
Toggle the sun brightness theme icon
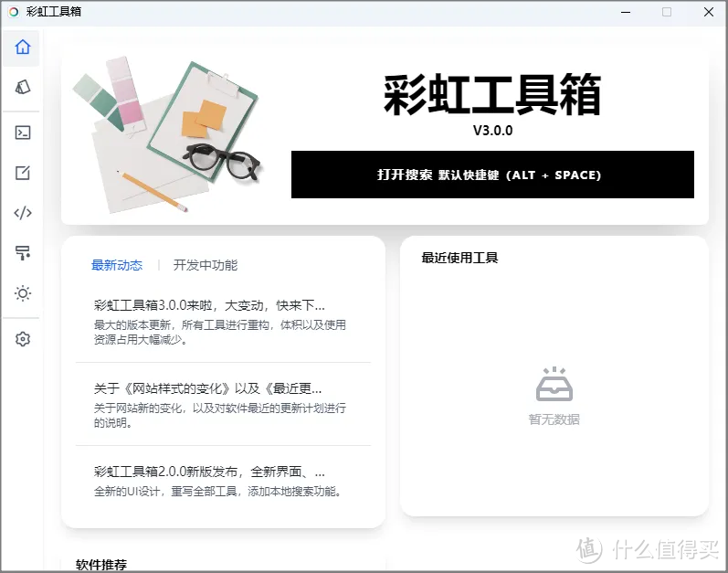pos(22,293)
